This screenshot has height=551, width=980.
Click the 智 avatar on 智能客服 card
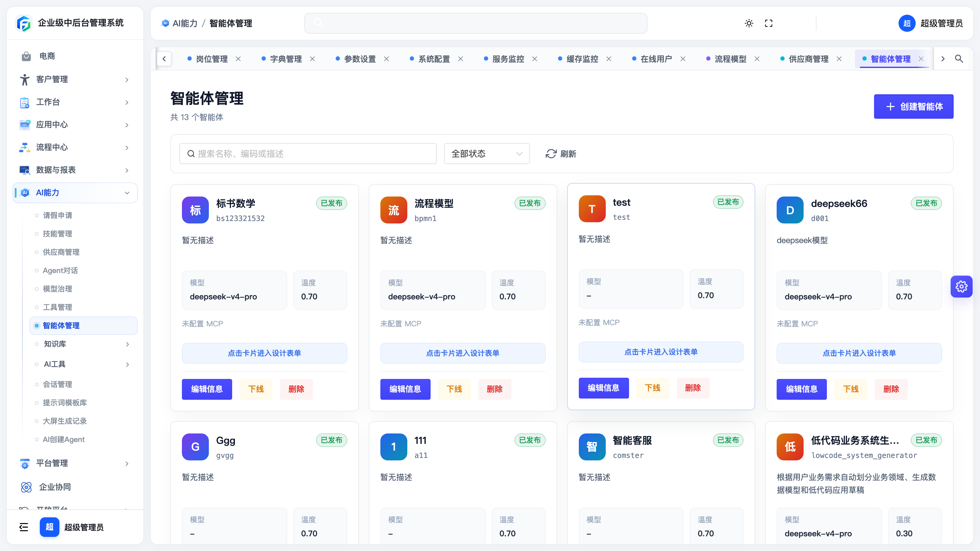592,447
